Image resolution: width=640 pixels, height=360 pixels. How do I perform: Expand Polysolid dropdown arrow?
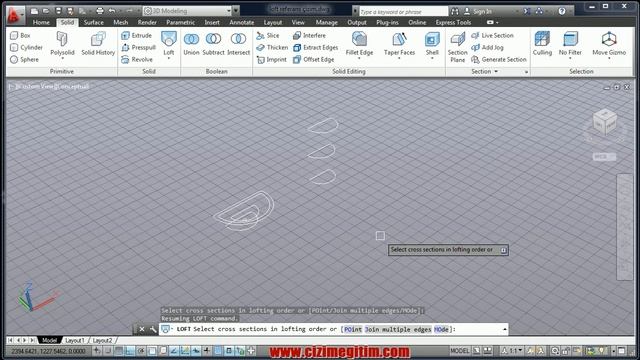[62, 58]
